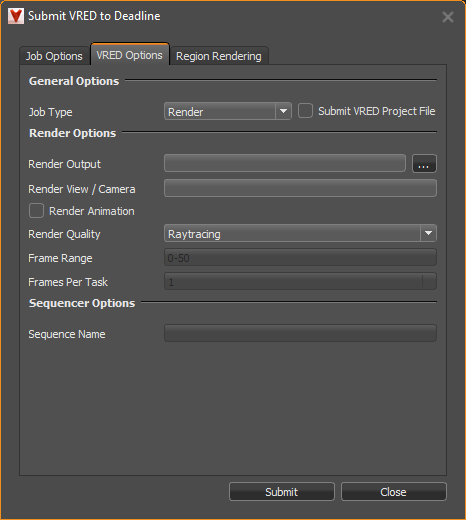Click the Frames Per Task label
Screen dimensions: 466x520
coord(68,282)
